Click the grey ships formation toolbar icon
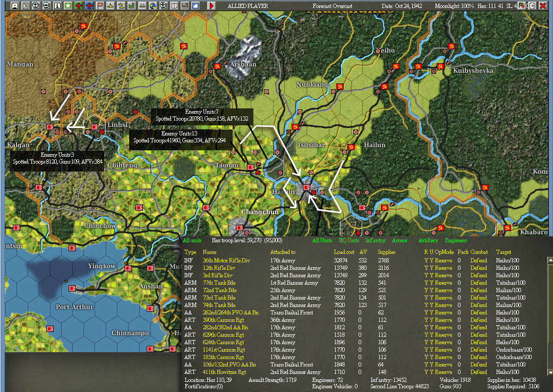This screenshot has height=392, width=553. pos(142,6)
